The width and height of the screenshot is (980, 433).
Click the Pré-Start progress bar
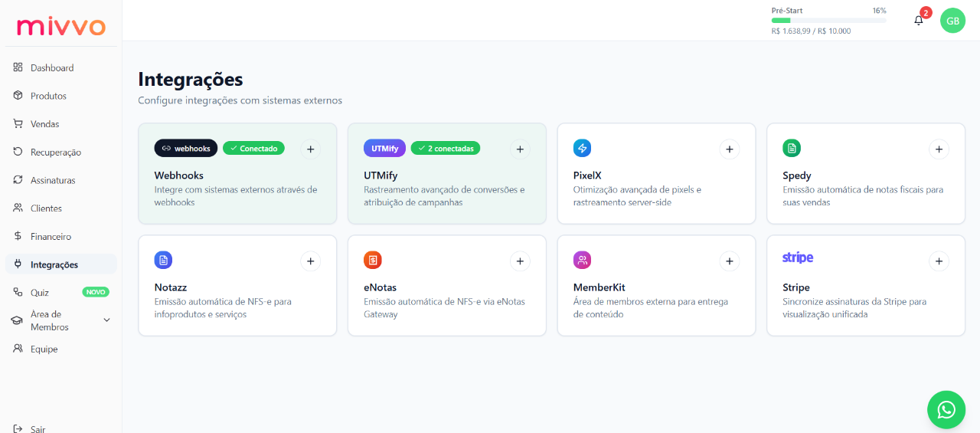tap(828, 21)
